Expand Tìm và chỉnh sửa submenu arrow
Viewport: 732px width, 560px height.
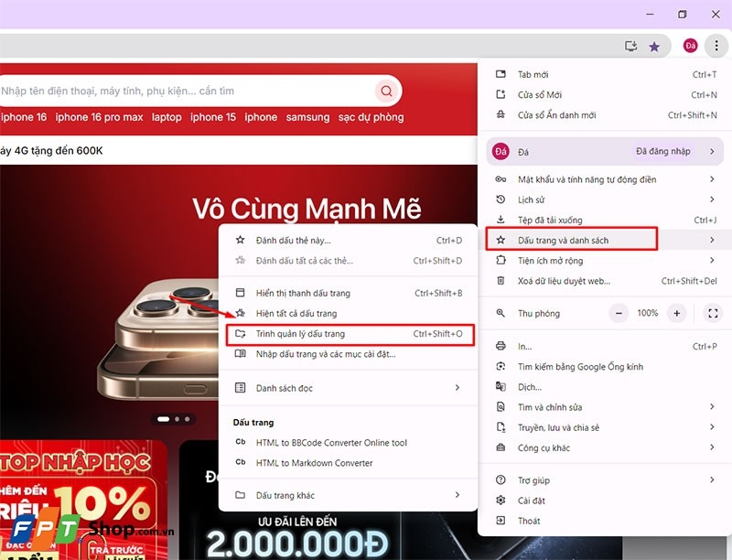pos(712,407)
